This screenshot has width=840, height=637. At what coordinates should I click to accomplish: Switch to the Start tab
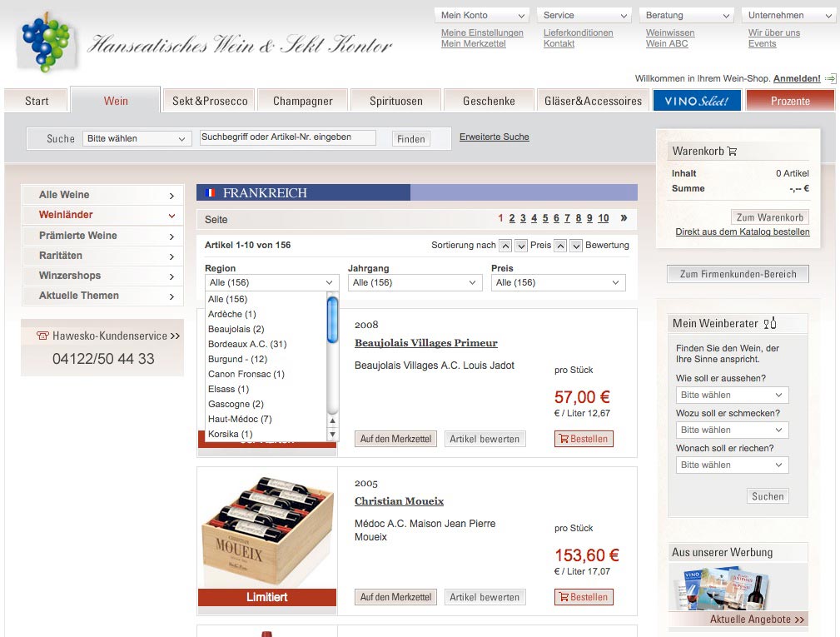pos(37,101)
